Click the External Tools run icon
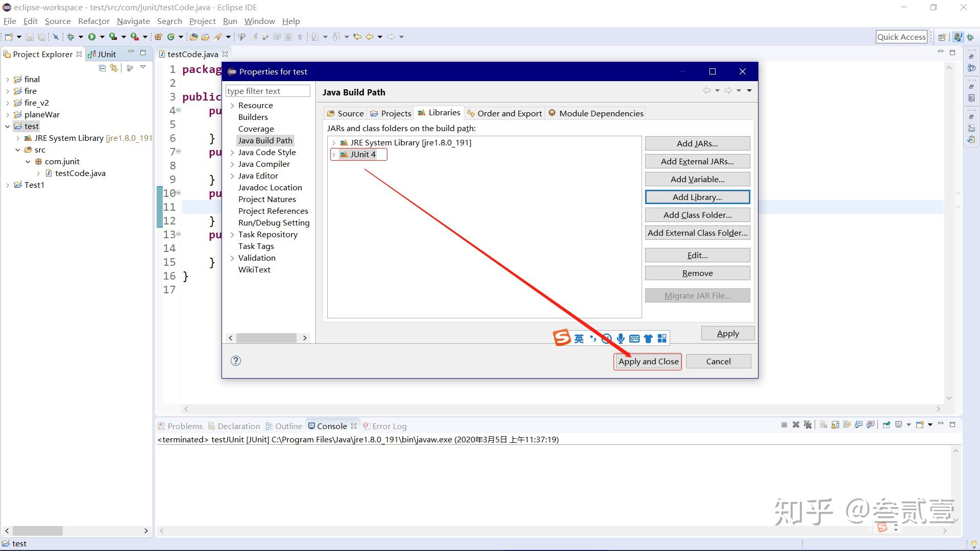980x551 pixels. tap(134, 37)
